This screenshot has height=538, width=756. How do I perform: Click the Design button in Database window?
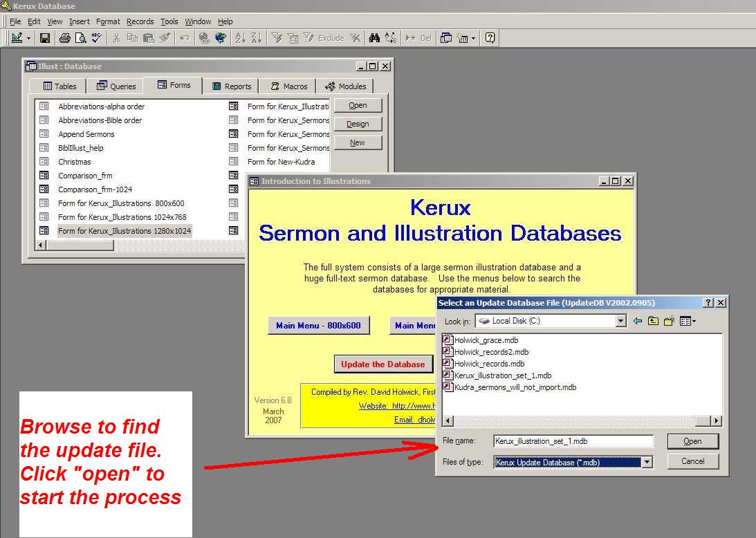[x=358, y=124]
